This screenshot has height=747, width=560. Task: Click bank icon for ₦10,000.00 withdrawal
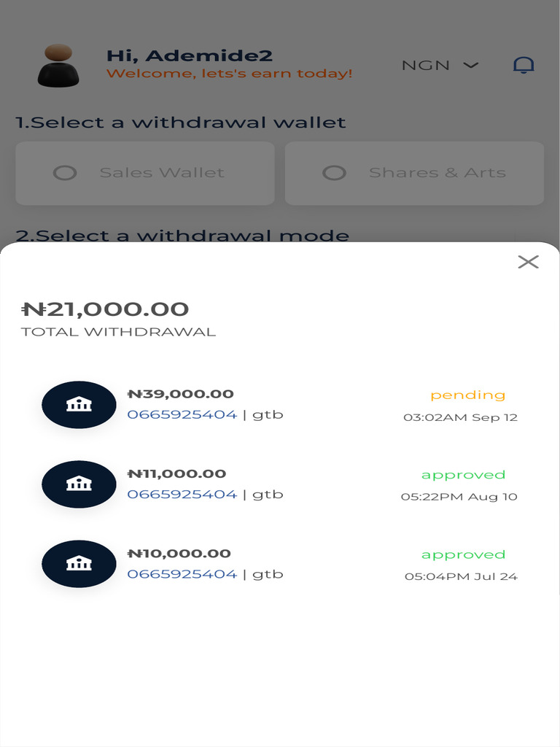click(x=79, y=564)
